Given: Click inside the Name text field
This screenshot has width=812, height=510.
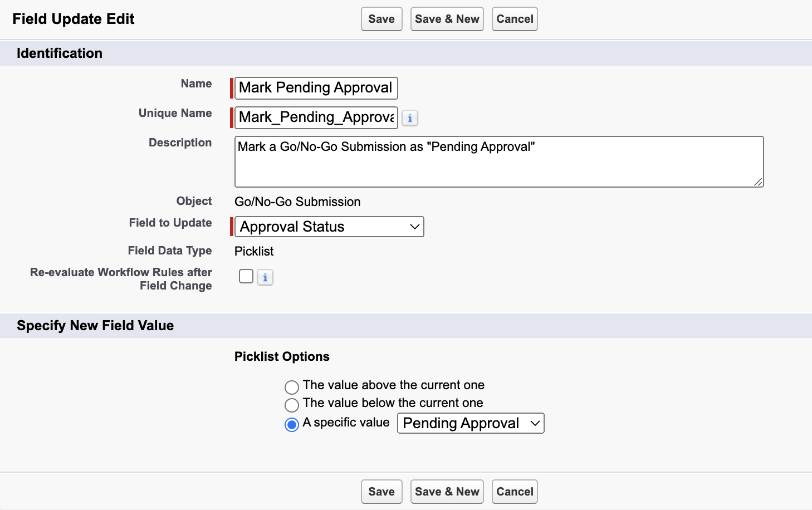Looking at the screenshot, I should [315, 87].
